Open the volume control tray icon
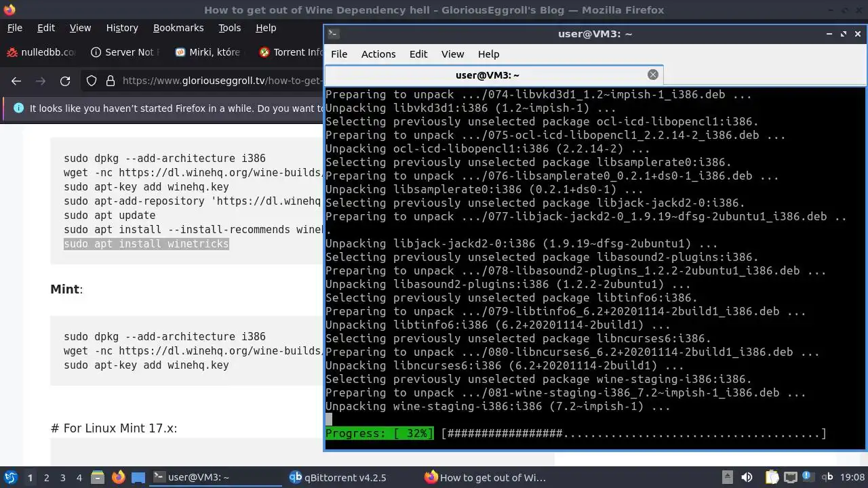 click(747, 477)
